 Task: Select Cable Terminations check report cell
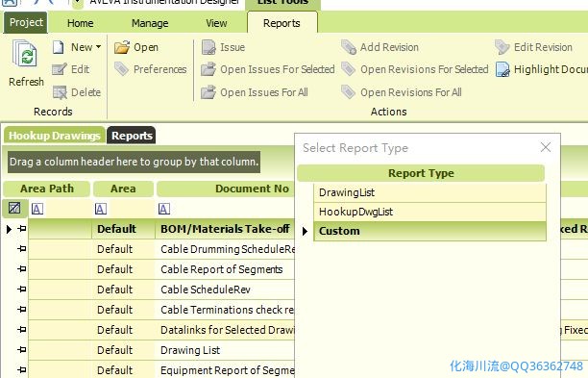tap(225, 310)
